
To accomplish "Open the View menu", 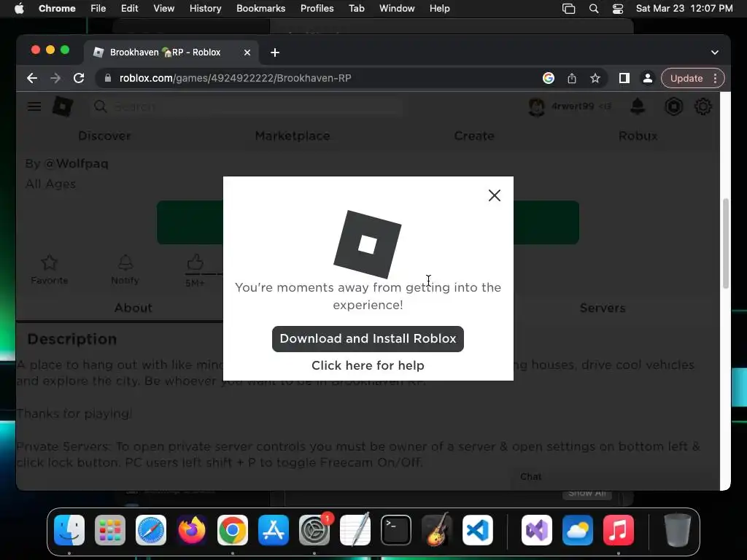I will pos(164,8).
